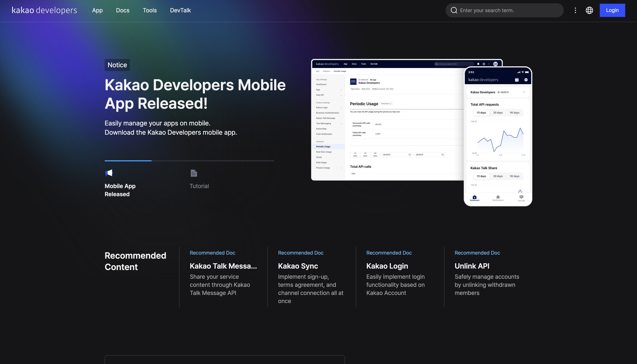Click the overflow three-dot menu icon
Image resolution: width=637 pixels, height=364 pixels.
click(575, 10)
